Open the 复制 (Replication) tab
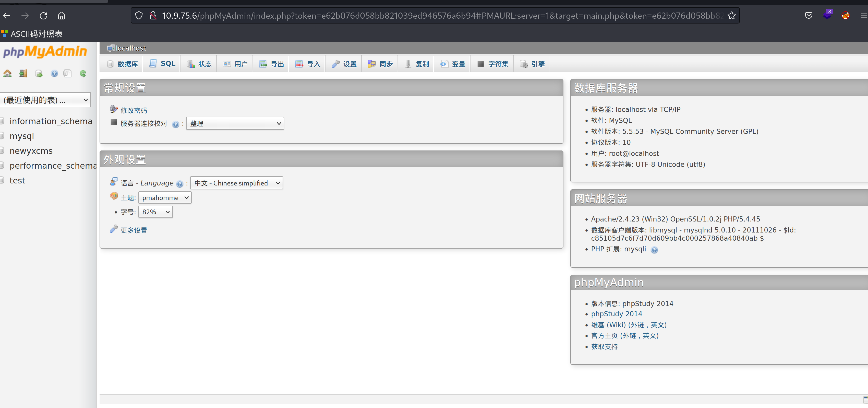This screenshot has height=408, width=868. click(416, 64)
